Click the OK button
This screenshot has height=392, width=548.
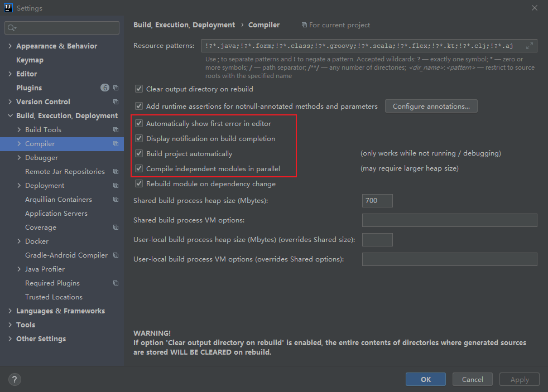(x=425, y=379)
